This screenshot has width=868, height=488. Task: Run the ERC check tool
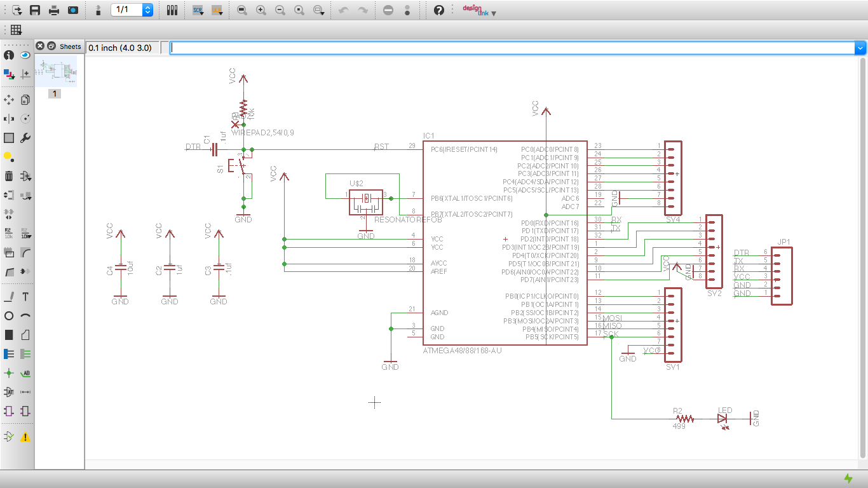[9, 437]
